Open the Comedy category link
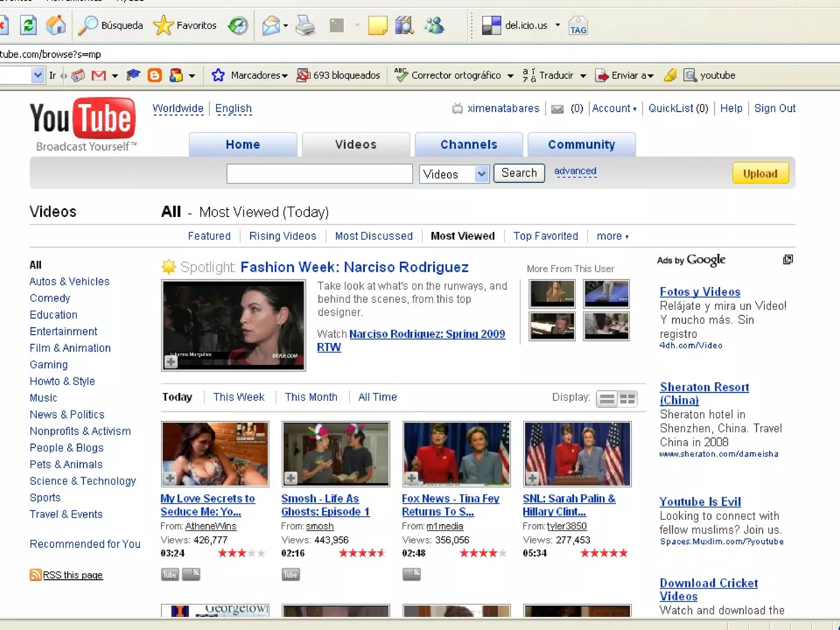840x630 pixels. click(x=50, y=298)
